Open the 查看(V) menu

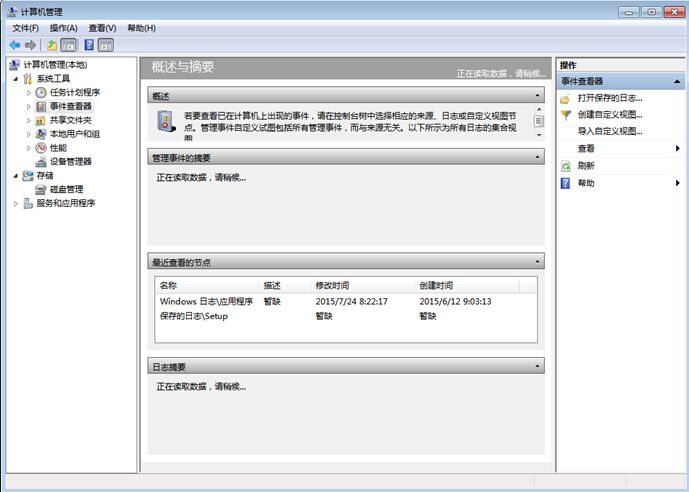click(x=102, y=28)
